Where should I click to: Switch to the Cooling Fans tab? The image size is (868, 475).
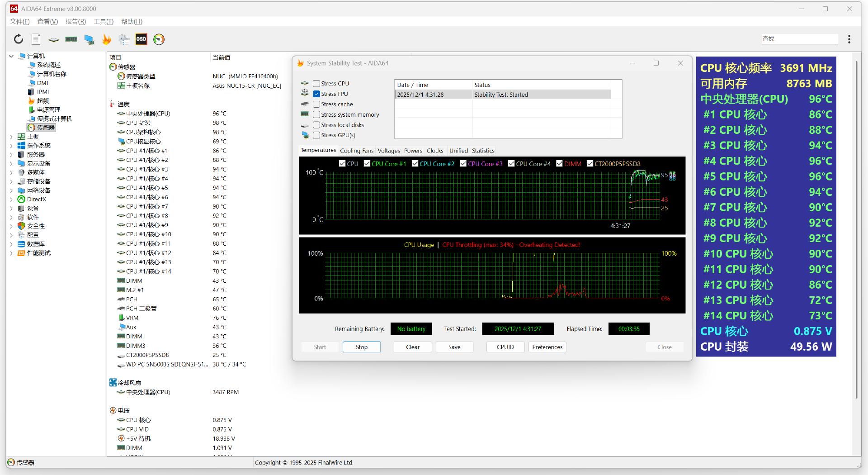(357, 151)
